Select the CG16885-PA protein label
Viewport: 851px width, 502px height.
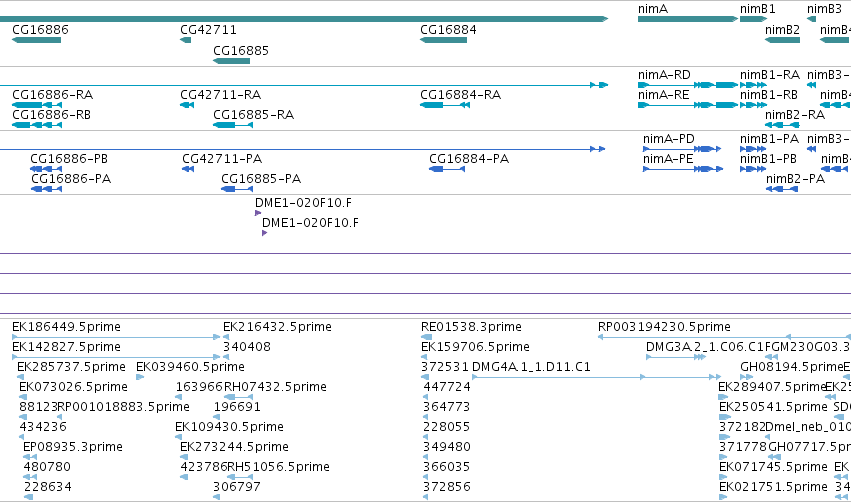(x=261, y=179)
